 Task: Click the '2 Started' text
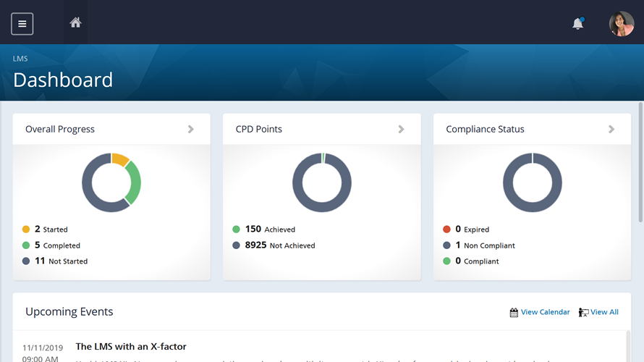51,230
